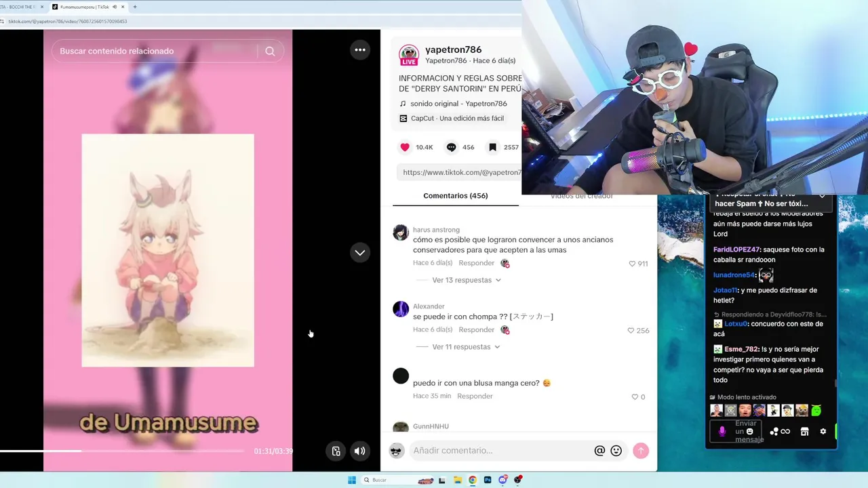Like harus anstrong's comment heart
Image resolution: width=868 pixels, height=488 pixels.
click(x=632, y=264)
